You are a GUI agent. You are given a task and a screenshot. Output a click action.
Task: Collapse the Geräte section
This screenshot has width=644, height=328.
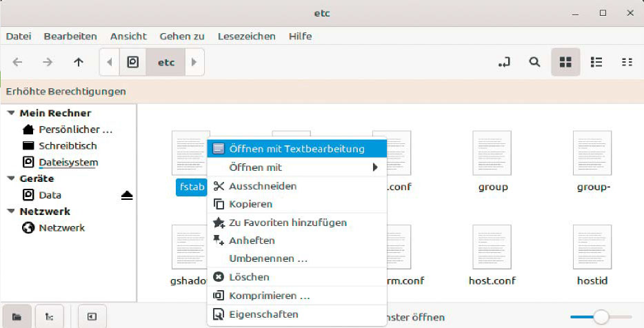point(11,178)
